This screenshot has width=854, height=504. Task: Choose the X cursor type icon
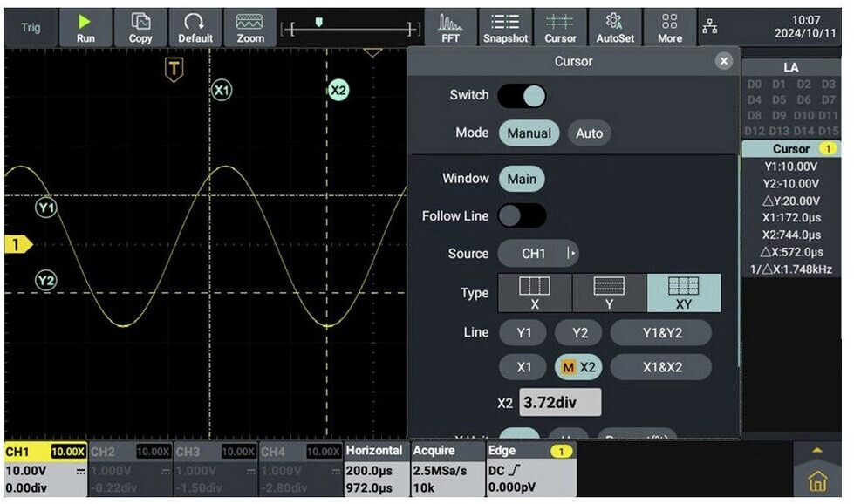(x=535, y=293)
